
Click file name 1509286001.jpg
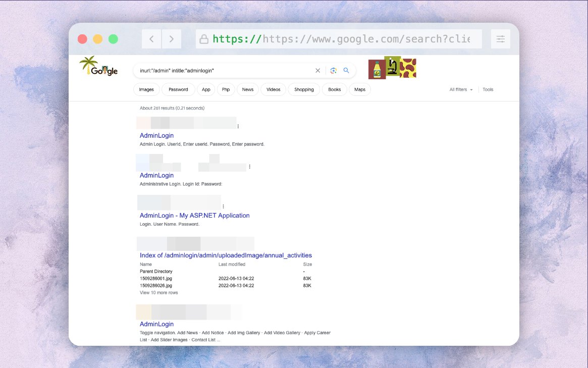156,278
